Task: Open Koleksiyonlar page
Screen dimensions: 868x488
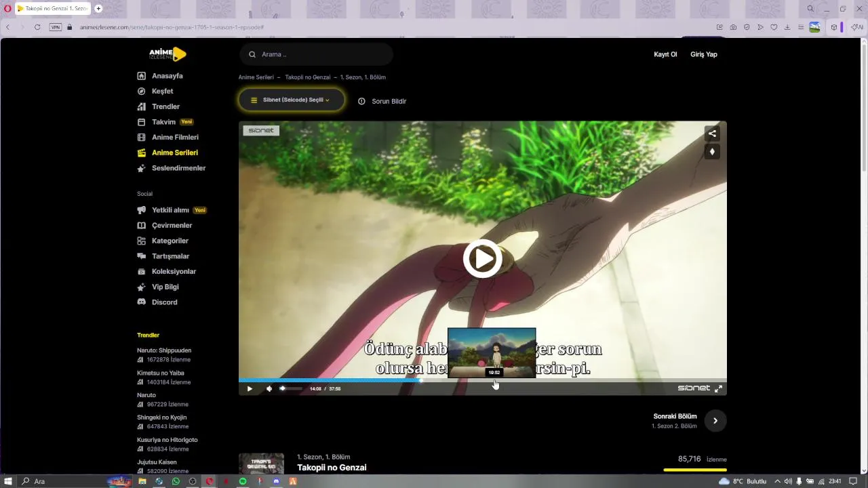Action: (167, 271)
